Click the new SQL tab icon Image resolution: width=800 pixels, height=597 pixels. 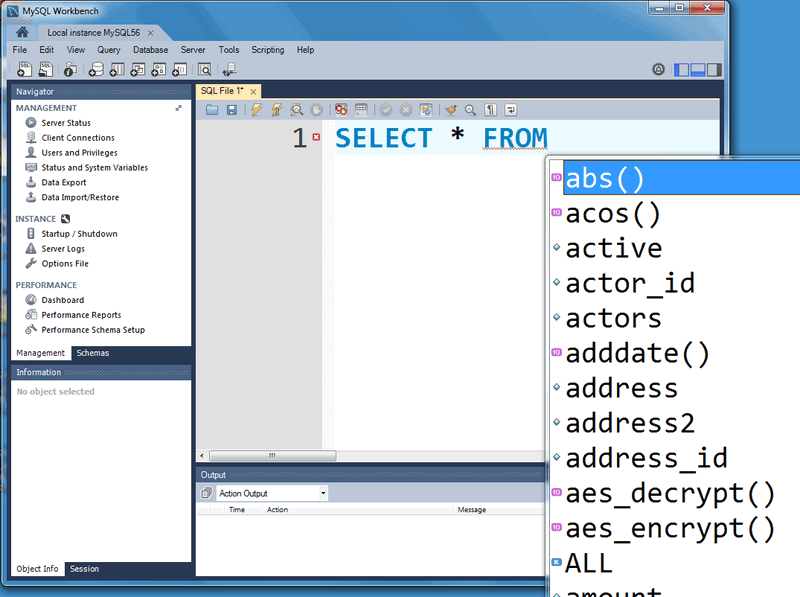click(x=24, y=69)
